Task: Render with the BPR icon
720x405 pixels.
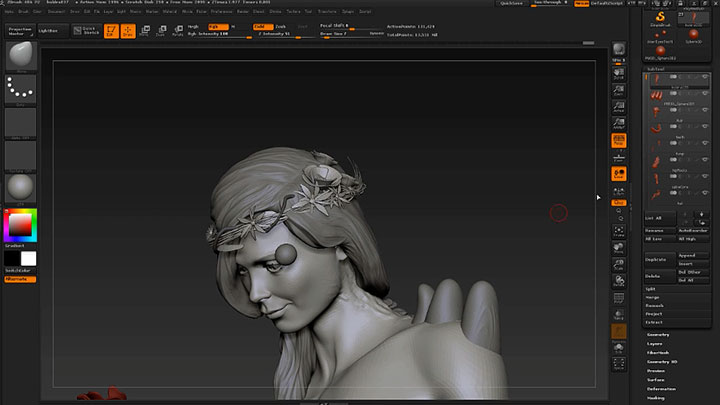Action: click(x=619, y=50)
